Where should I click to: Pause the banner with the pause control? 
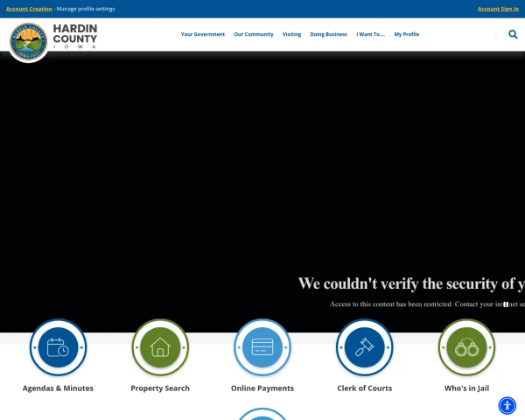click(506, 304)
